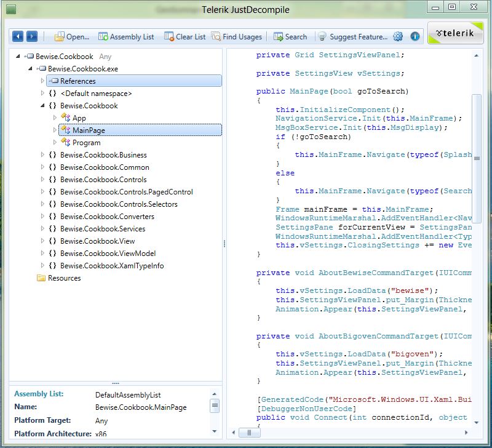Click AboutBewiseCommandTarget method name

tap(376, 273)
